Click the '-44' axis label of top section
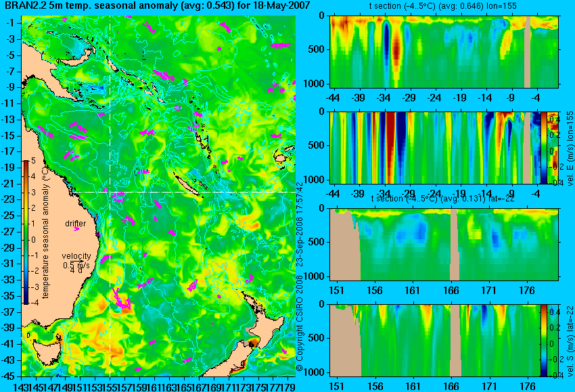Screen dimensions: 575x392 [x=333, y=98]
